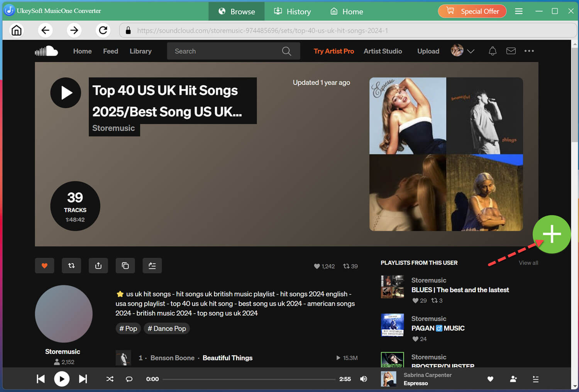Click the green add-to-list plus button
The width and height of the screenshot is (579, 392).
click(x=552, y=234)
